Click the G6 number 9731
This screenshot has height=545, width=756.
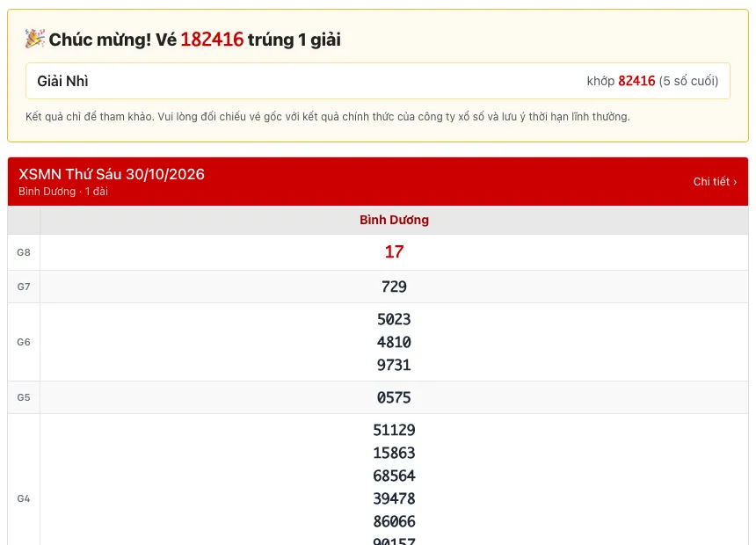pos(394,365)
